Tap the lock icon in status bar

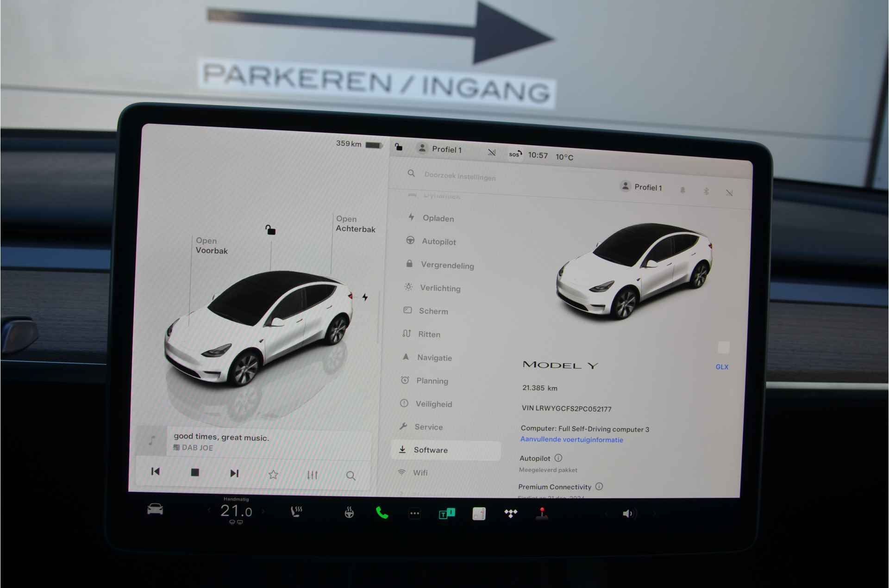coord(399,147)
